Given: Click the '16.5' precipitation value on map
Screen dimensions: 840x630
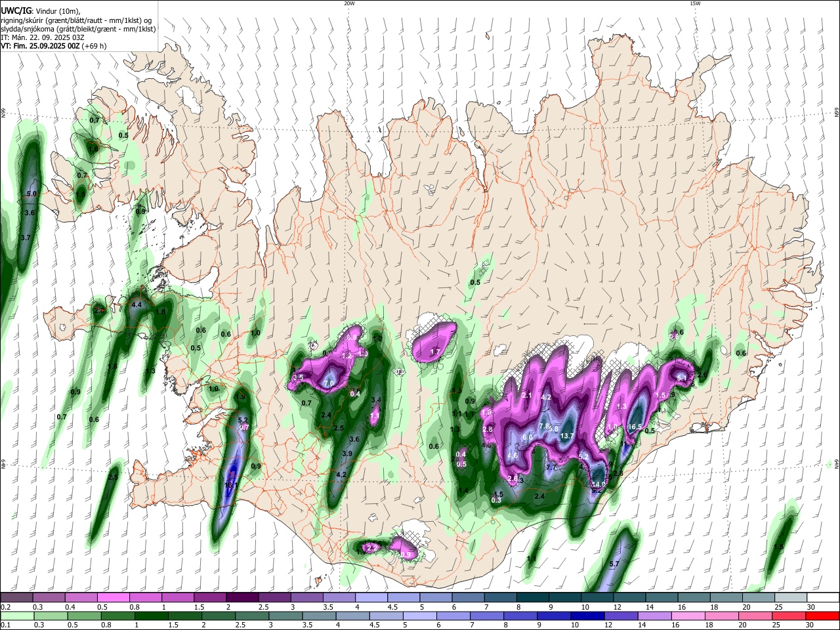Looking at the screenshot, I should click(x=635, y=427).
